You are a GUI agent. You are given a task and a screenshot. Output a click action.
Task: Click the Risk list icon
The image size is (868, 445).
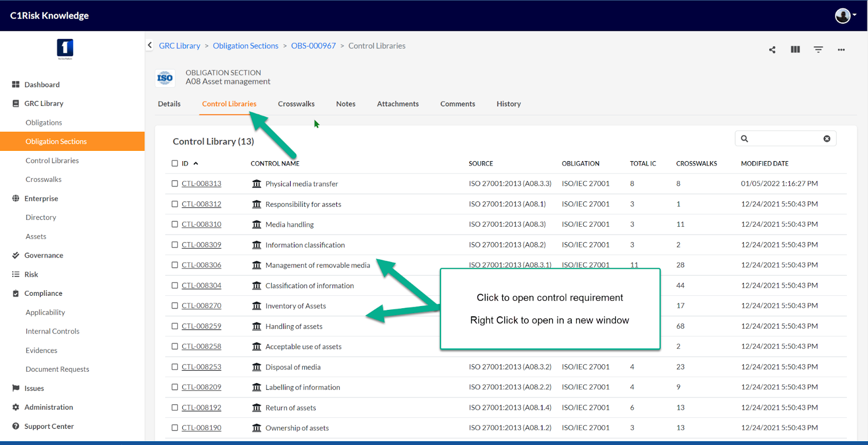click(16, 274)
